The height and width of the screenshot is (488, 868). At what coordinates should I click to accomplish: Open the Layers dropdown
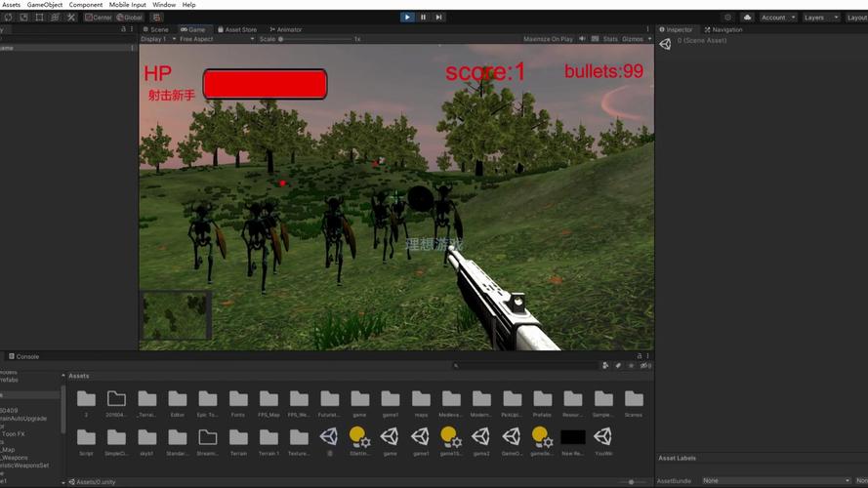(820, 18)
